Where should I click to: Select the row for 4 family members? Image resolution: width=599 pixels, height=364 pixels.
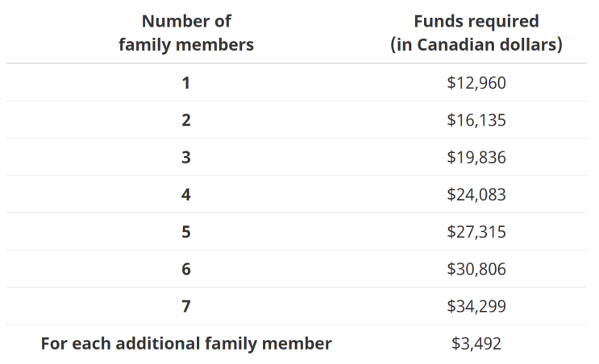click(x=186, y=194)
